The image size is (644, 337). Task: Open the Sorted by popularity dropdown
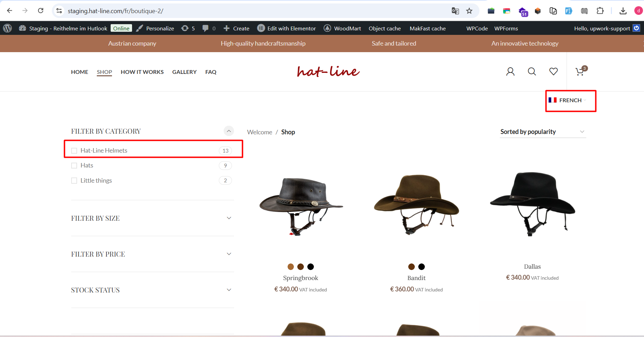point(542,132)
